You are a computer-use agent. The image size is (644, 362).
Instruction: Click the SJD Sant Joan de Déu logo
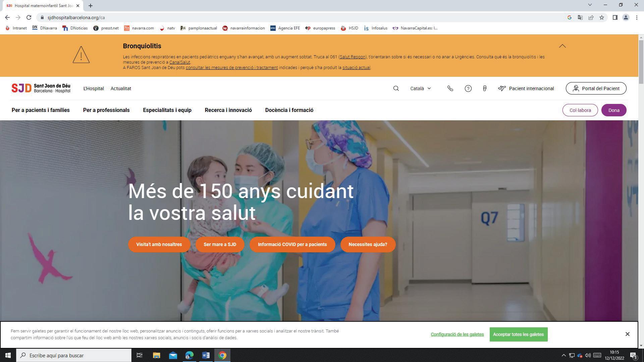(41, 88)
